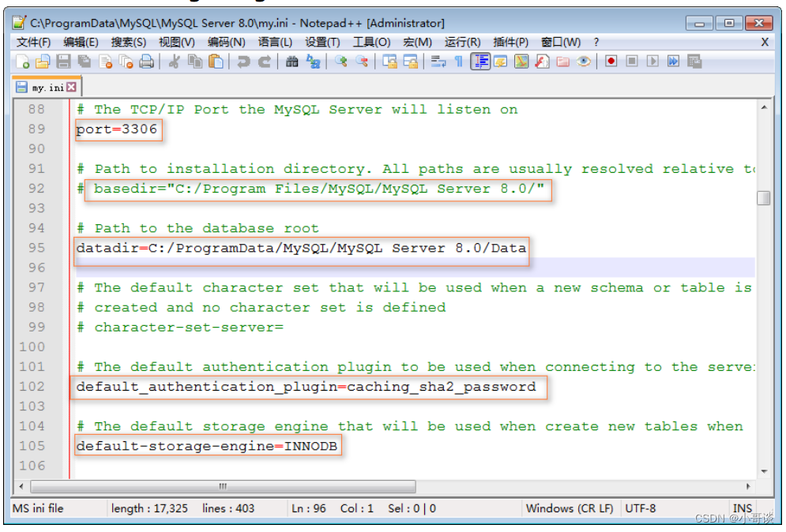Open the 设置(T) menu
Viewport: 786px width, 532px height.
click(322, 42)
